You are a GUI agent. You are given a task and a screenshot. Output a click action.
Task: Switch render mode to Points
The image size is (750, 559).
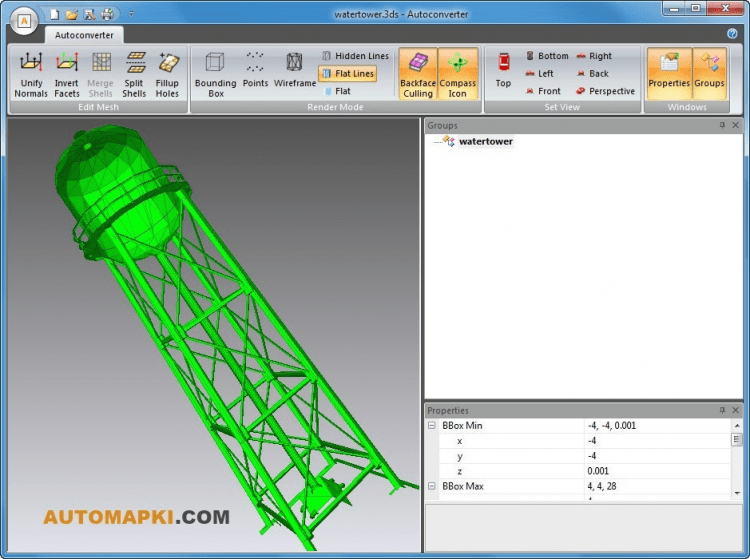point(255,70)
